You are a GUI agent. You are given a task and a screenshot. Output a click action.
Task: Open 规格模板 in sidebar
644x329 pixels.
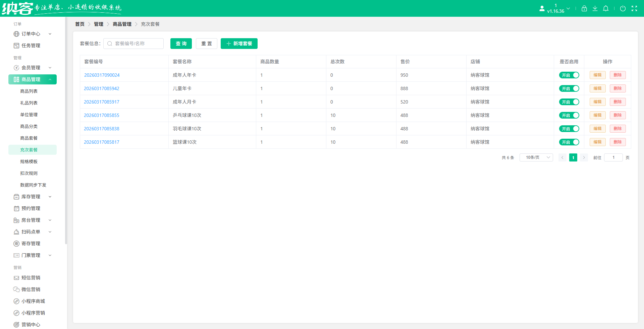point(29,161)
